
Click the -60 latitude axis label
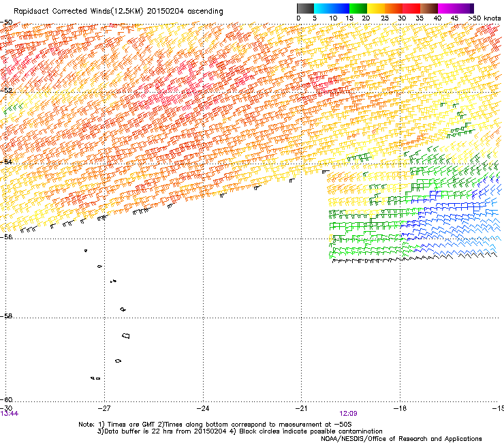click(6, 399)
